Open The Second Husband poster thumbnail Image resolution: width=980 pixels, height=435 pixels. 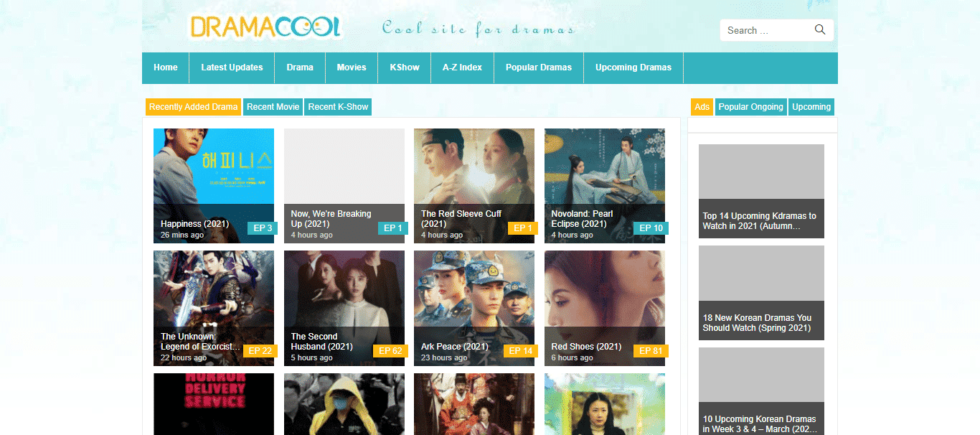pyautogui.click(x=344, y=308)
